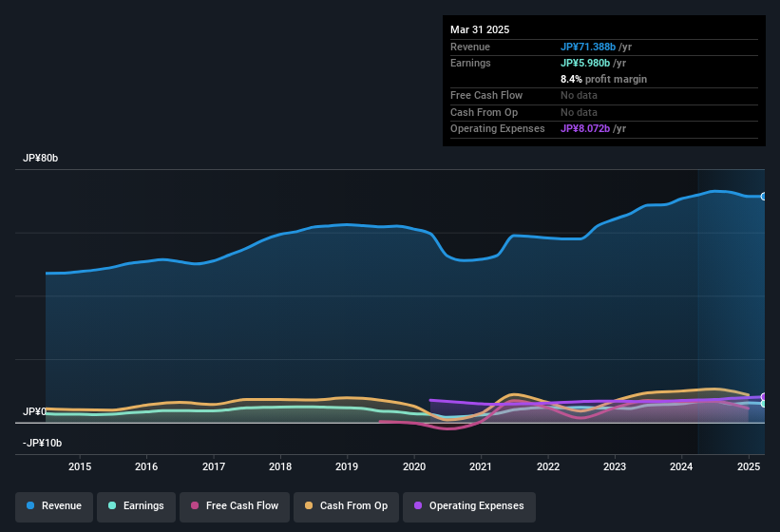The height and width of the screenshot is (532, 780).
Task: Click the 2025 x-axis label
Action: [x=748, y=466]
